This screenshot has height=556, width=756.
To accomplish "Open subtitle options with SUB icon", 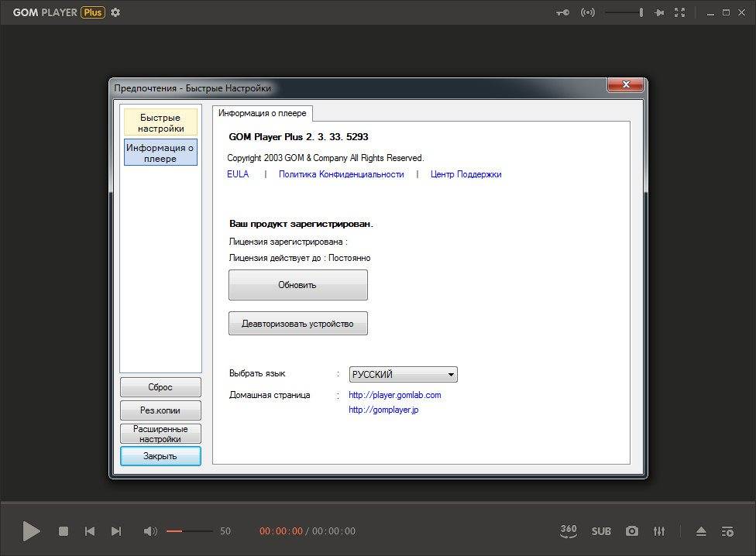I will [x=601, y=531].
